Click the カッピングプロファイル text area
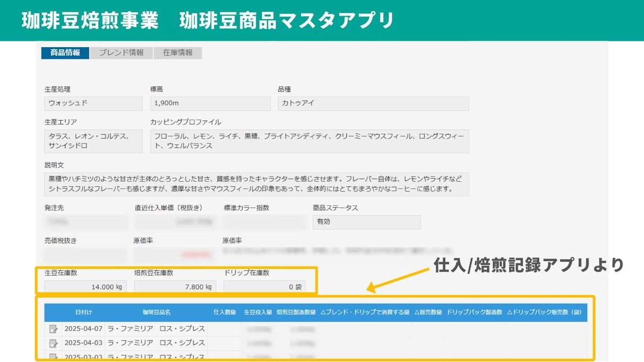The width and height of the screenshot is (644, 362). click(x=309, y=141)
